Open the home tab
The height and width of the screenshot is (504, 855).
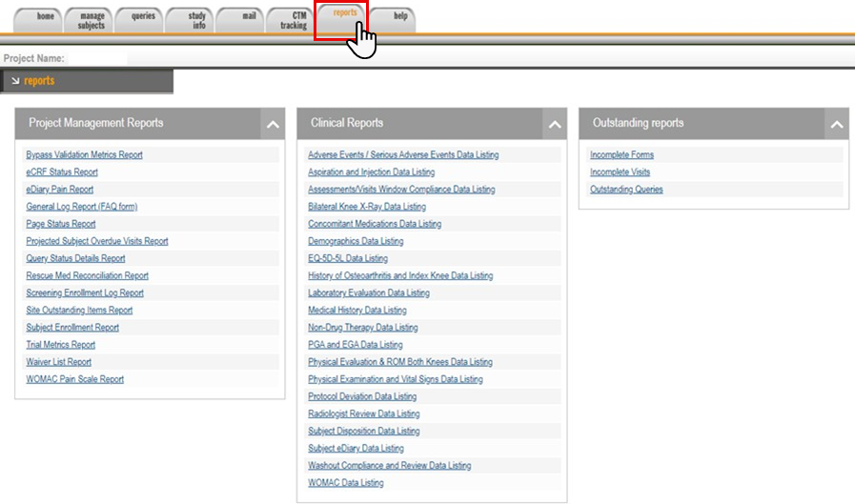(x=38, y=20)
